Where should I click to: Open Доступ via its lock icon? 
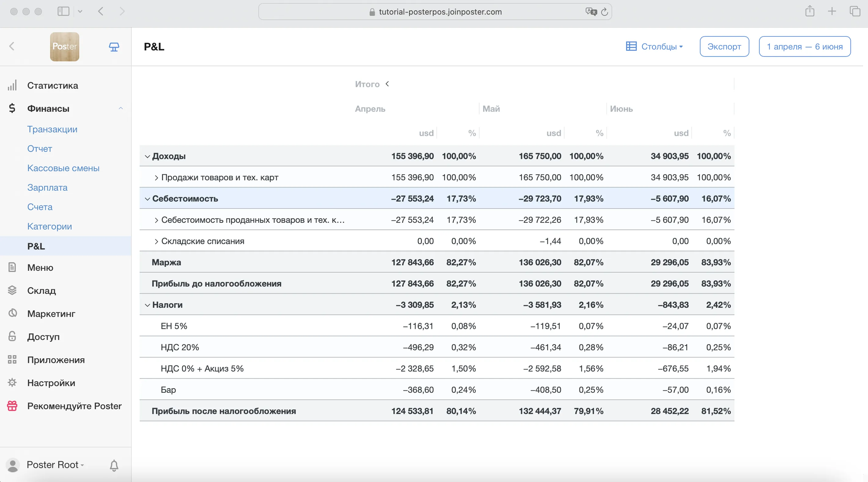tap(12, 337)
